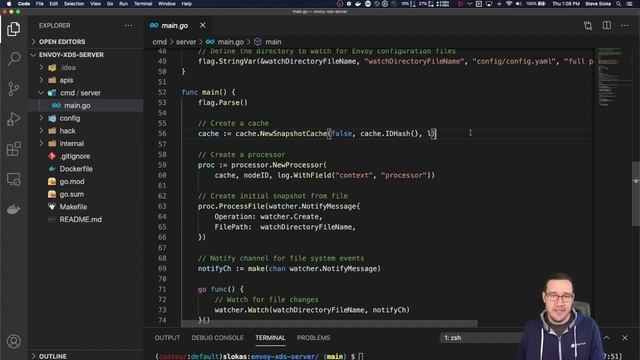Expand the apis folder

click(41, 80)
